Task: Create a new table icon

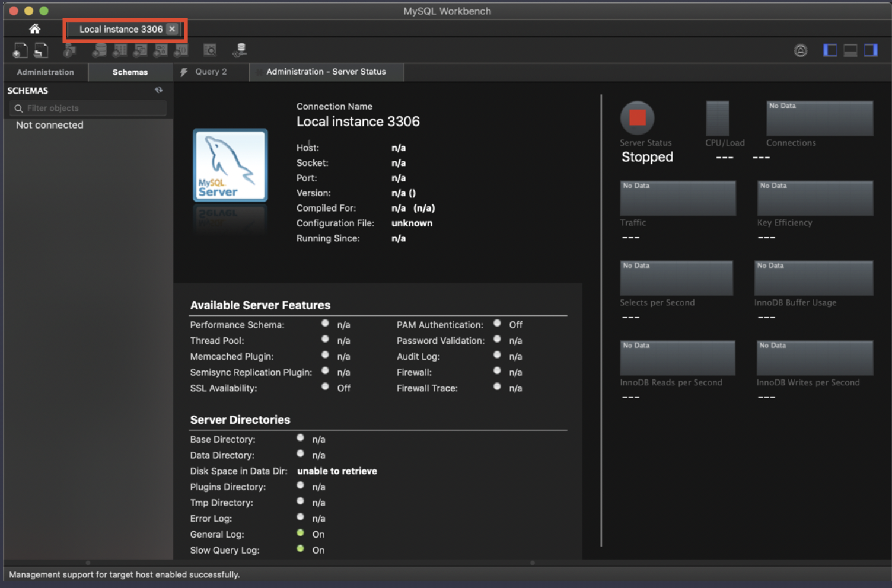Action: (120, 50)
